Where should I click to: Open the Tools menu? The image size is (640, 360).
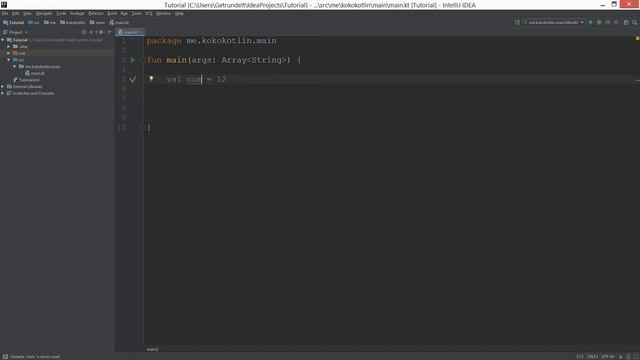136,13
